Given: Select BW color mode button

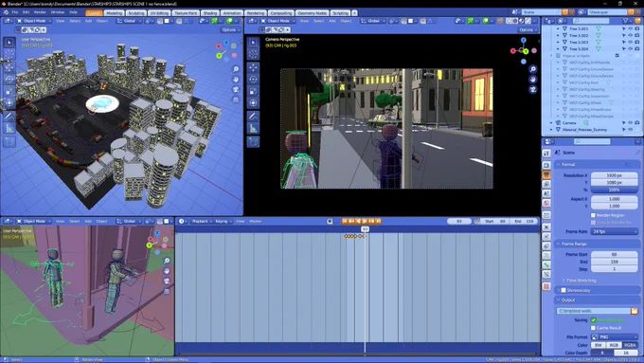Looking at the screenshot, I should [599, 345].
